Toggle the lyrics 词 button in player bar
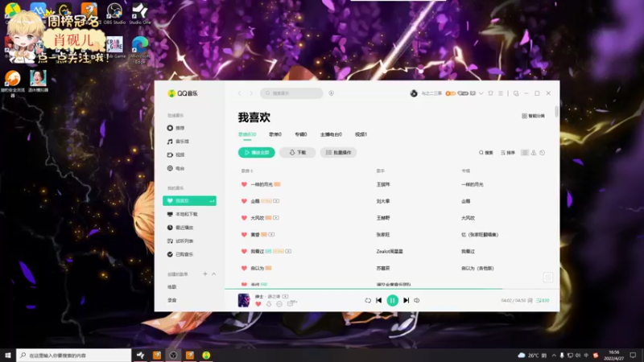The height and width of the screenshot is (362, 644). pos(530,300)
